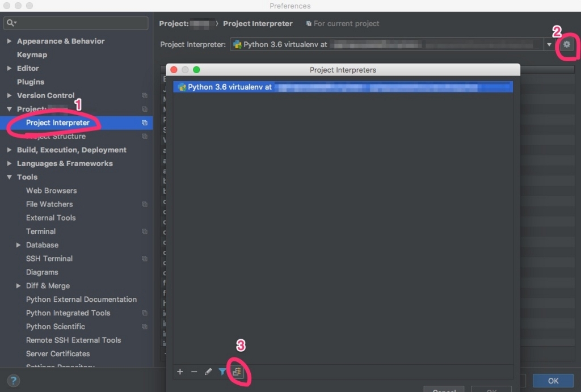
Task: Click copy icon beside SSH Terminal
Action: 145,259
